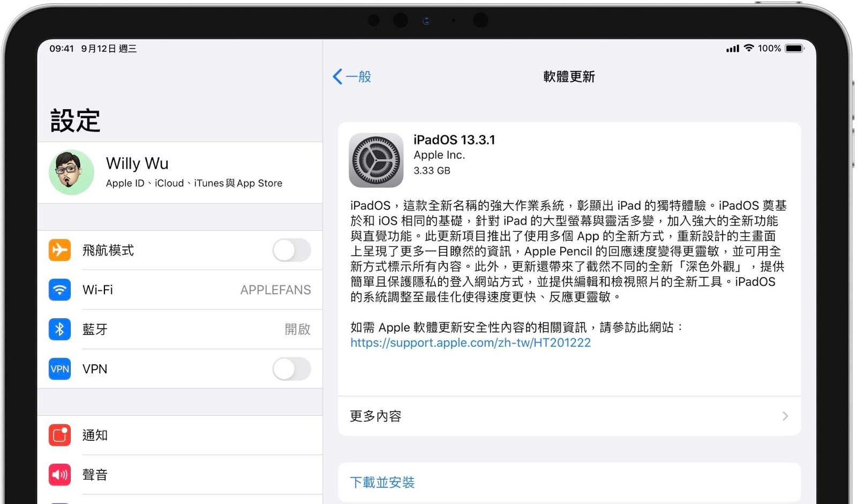
Task: Open Willy Wu Apple ID account
Action: tap(180, 172)
